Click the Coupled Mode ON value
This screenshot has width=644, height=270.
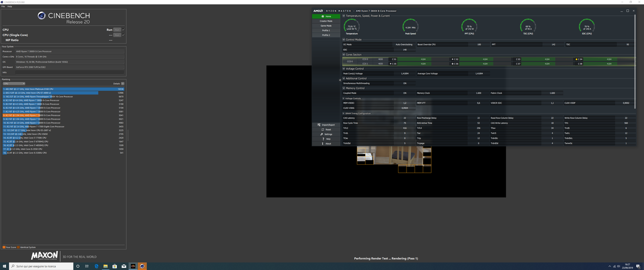(x=404, y=93)
